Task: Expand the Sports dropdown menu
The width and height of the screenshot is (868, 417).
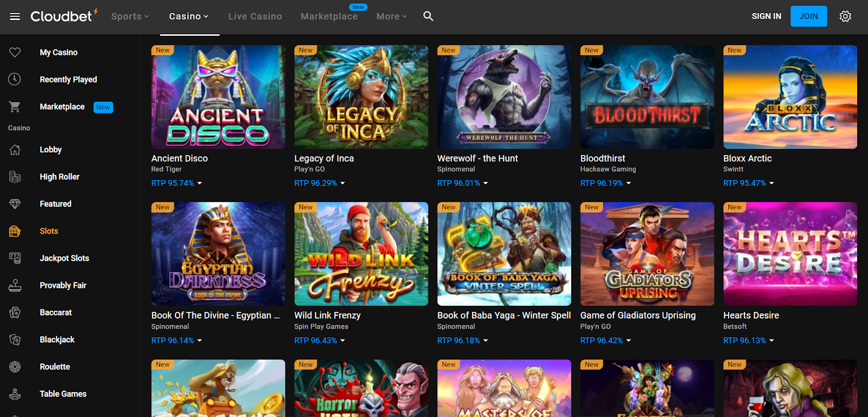Action: tap(130, 16)
